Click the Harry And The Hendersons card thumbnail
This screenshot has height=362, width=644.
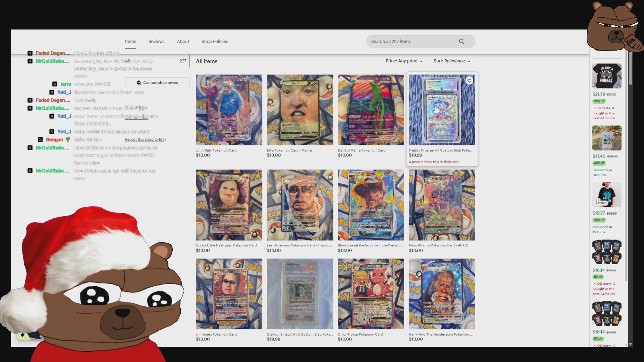coord(441,294)
